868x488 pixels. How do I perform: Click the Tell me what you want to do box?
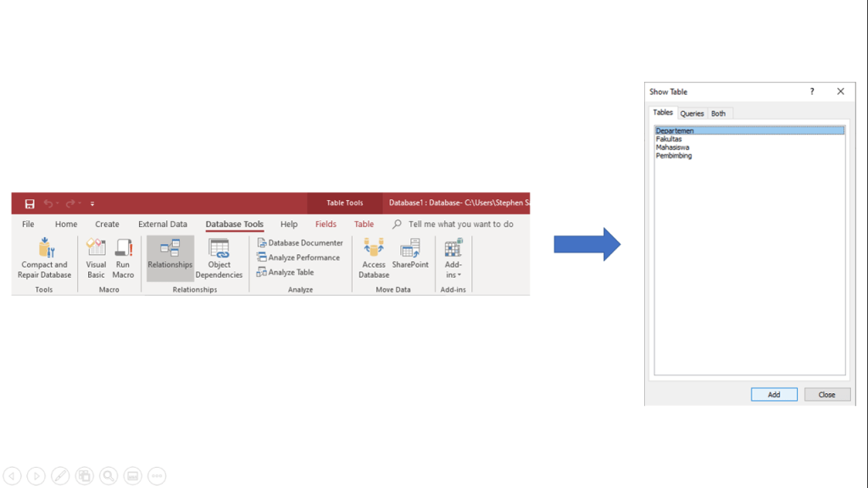point(460,225)
